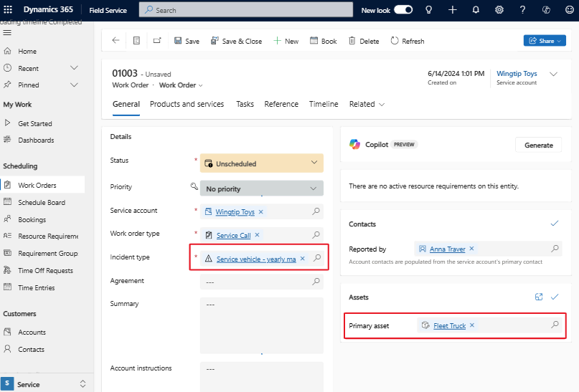
Task: Search Primary asset lookup magnifier
Action: coord(555,325)
